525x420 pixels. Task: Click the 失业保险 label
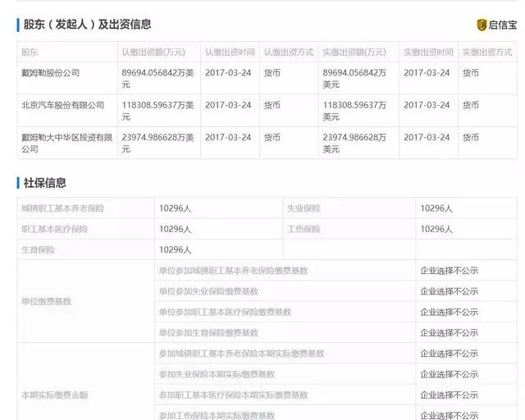[304, 208]
